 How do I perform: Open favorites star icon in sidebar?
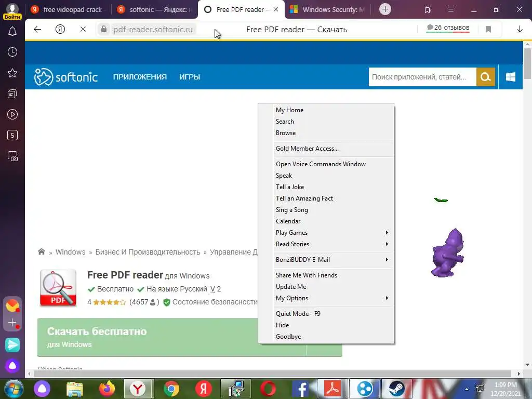point(12,73)
